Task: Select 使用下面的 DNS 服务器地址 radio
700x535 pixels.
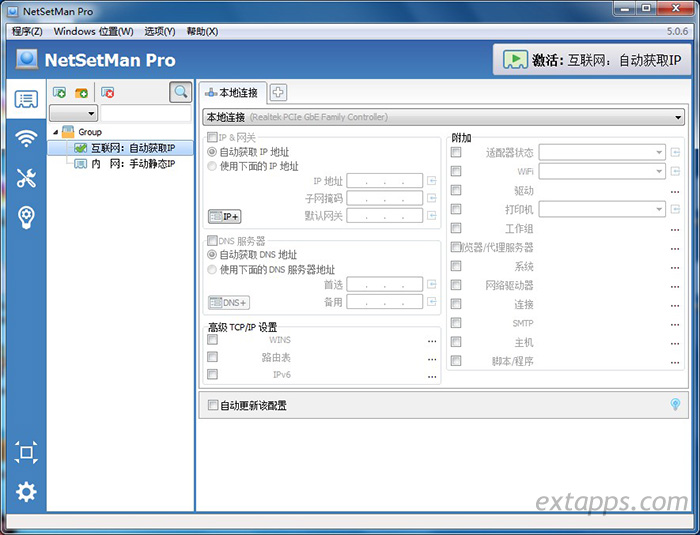Action: 212,269
